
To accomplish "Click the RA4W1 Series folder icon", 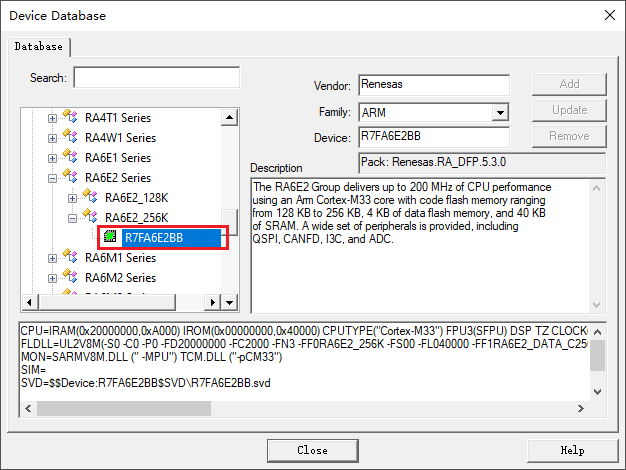I will pyautogui.click(x=70, y=136).
